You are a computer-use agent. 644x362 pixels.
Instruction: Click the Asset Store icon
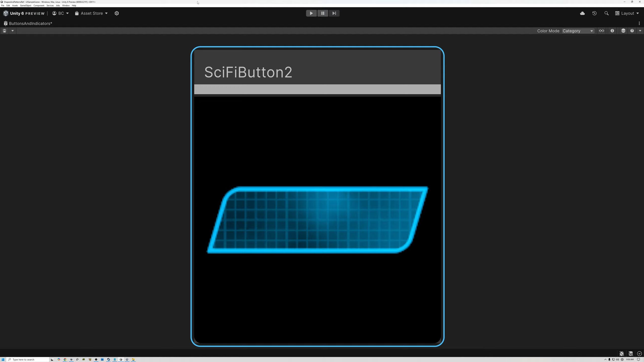coord(76,13)
